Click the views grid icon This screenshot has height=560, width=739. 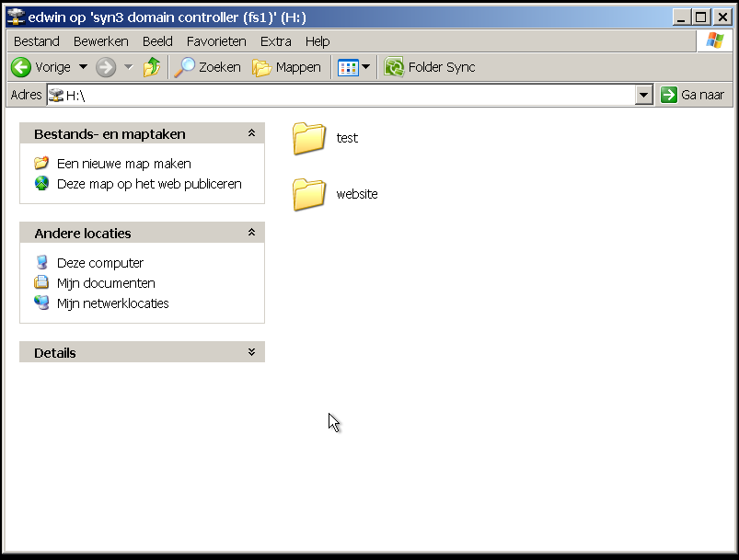click(348, 68)
